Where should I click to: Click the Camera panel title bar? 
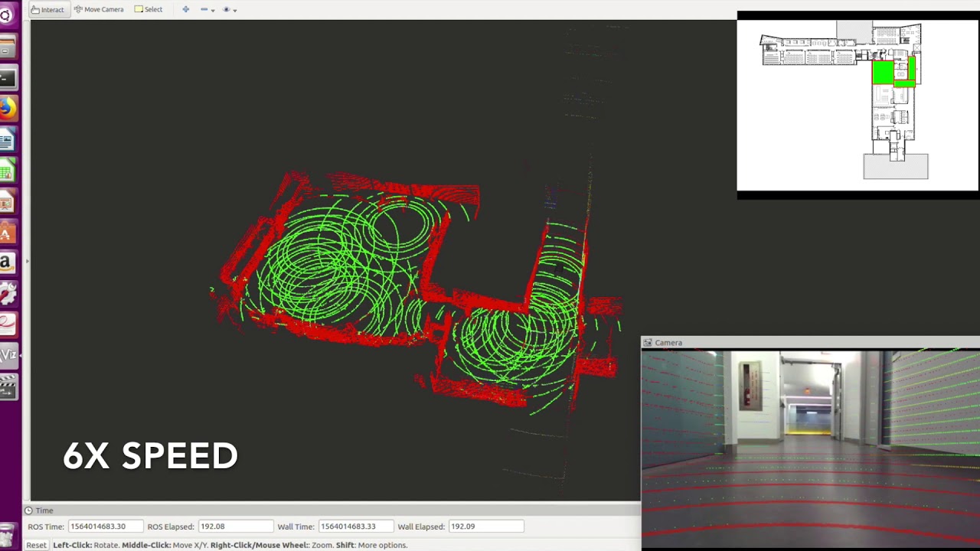tap(810, 343)
